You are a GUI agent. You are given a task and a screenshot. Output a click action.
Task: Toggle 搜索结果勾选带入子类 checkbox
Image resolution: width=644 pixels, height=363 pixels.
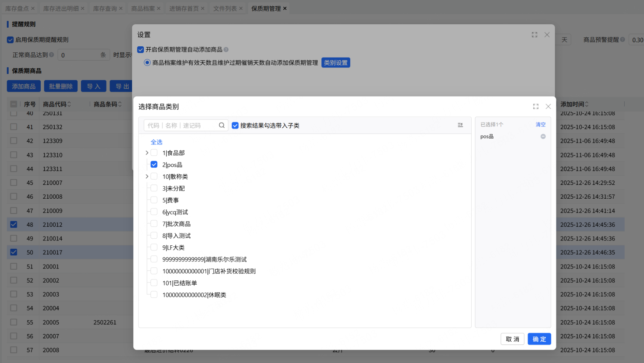pyautogui.click(x=235, y=125)
